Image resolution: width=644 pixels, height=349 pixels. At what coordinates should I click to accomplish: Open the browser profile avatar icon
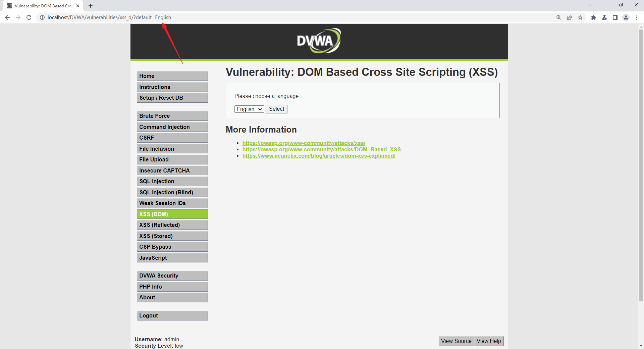point(626,17)
